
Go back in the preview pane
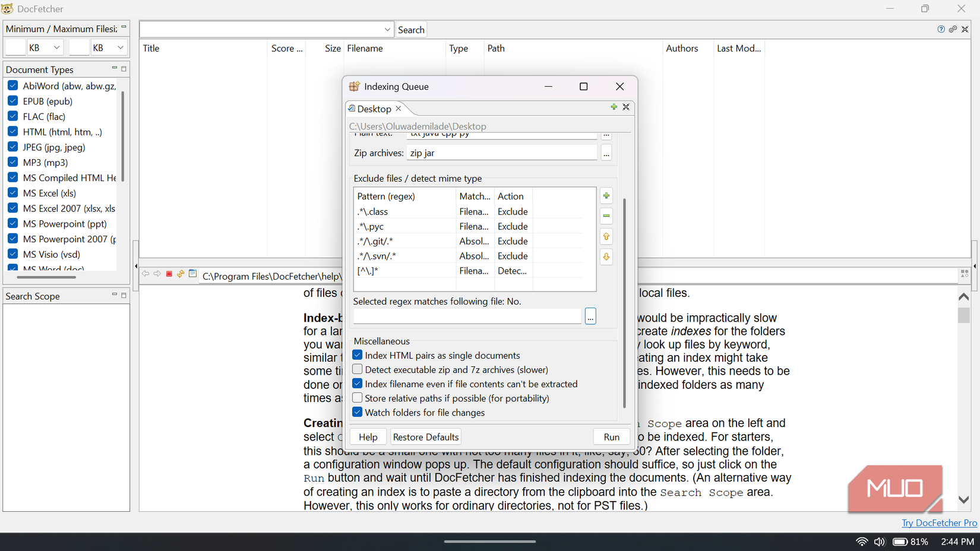coord(146,274)
